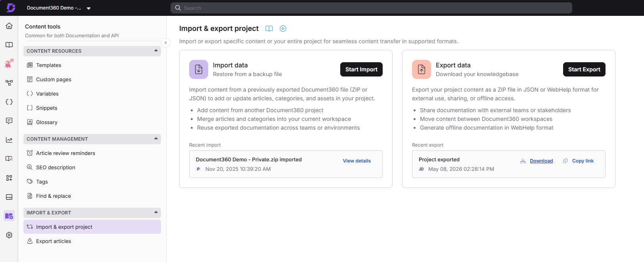Copy link of exported project
This screenshot has width=644, height=262.
click(x=583, y=161)
